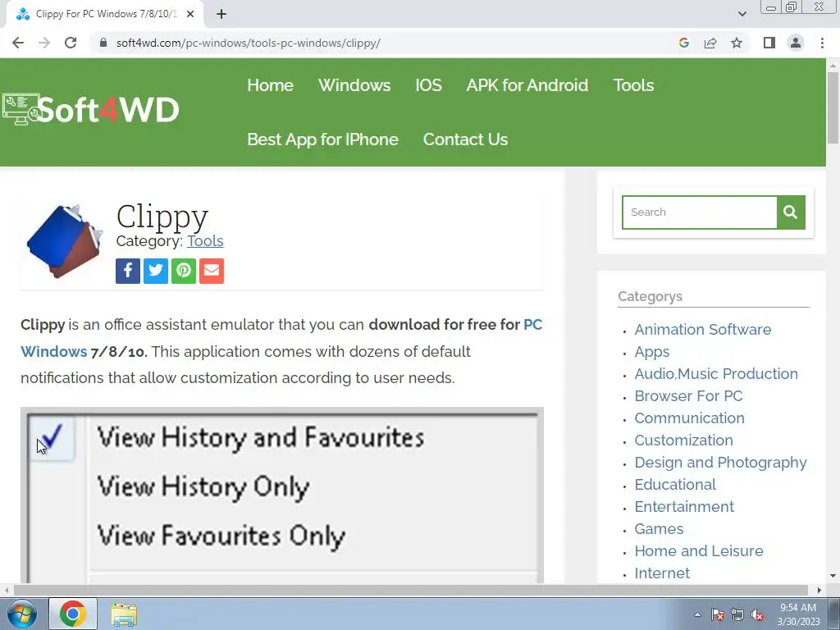Image resolution: width=840 pixels, height=630 pixels.
Task: Click the green search magnifier button
Action: point(791,212)
